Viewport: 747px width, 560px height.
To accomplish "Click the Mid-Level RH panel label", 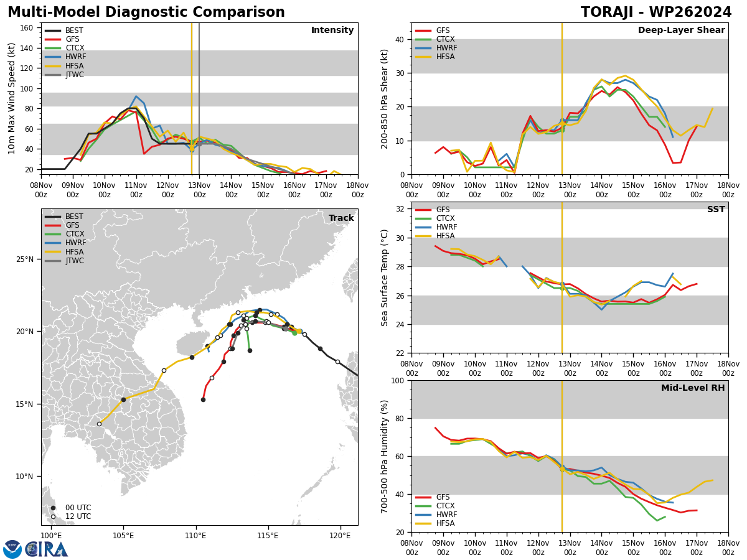I will point(693,388).
